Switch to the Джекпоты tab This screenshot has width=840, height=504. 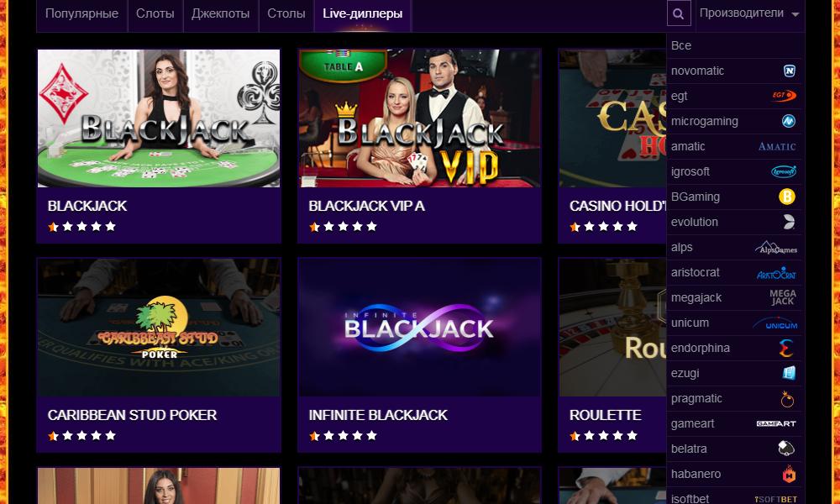(x=221, y=13)
